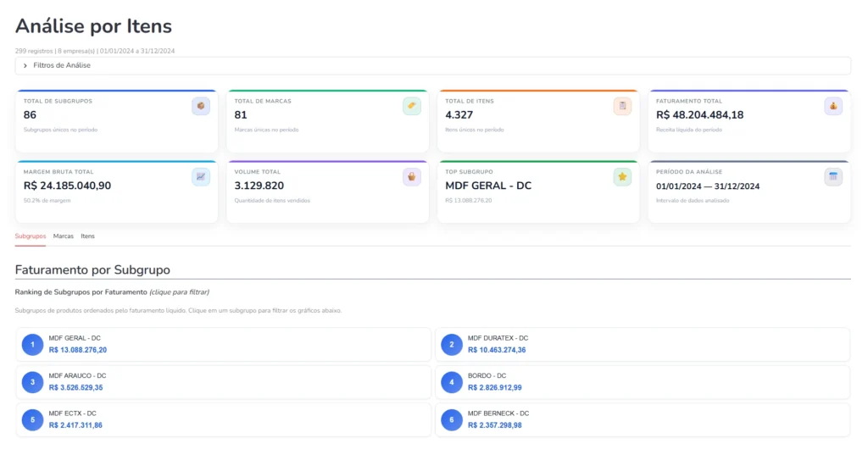This screenshot has width=868, height=455.
Task: Click the MDF ECTX - DC ranking card
Action: click(x=223, y=419)
